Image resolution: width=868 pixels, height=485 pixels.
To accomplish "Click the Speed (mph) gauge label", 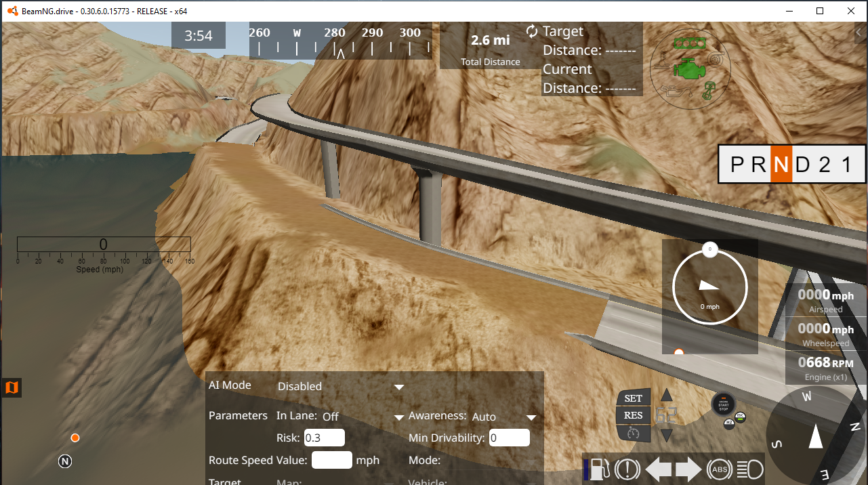I will pos(100,270).
